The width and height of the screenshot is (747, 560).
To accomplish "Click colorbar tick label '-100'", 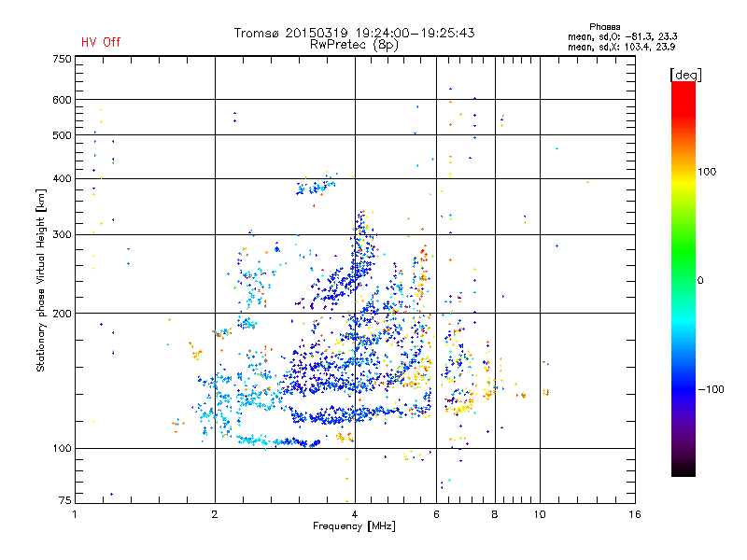I will coord(711,389).
